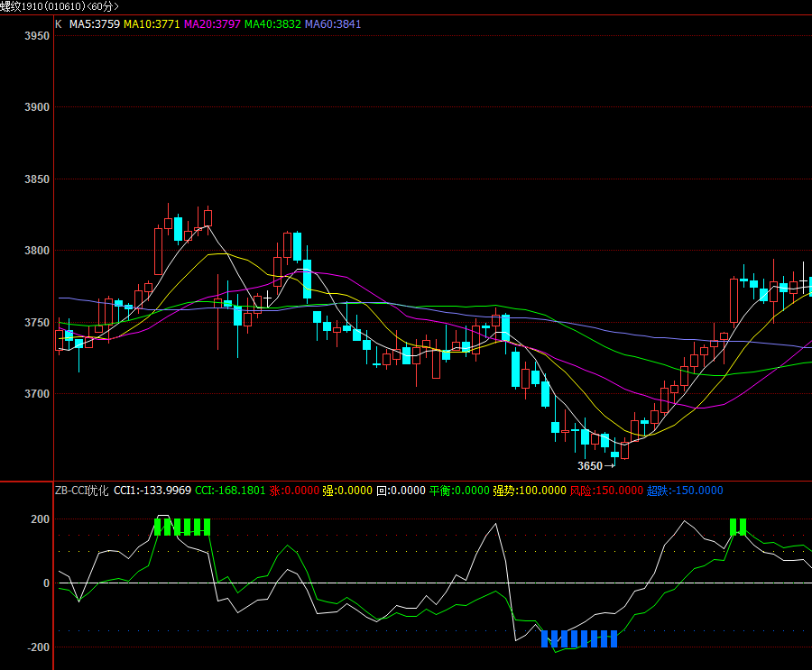The image size is (812, 670).
Task: Click the "3850" price axis label
Action: (x=37, y=179)
